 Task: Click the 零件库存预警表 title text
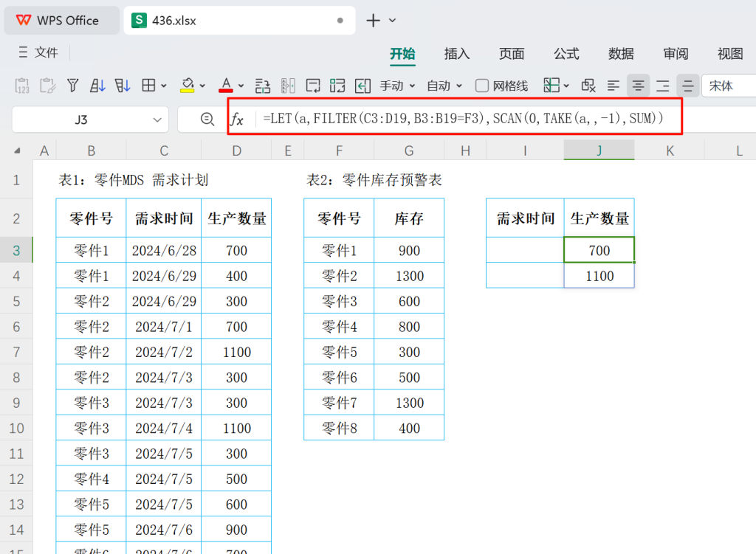click(x=392, y=180)
